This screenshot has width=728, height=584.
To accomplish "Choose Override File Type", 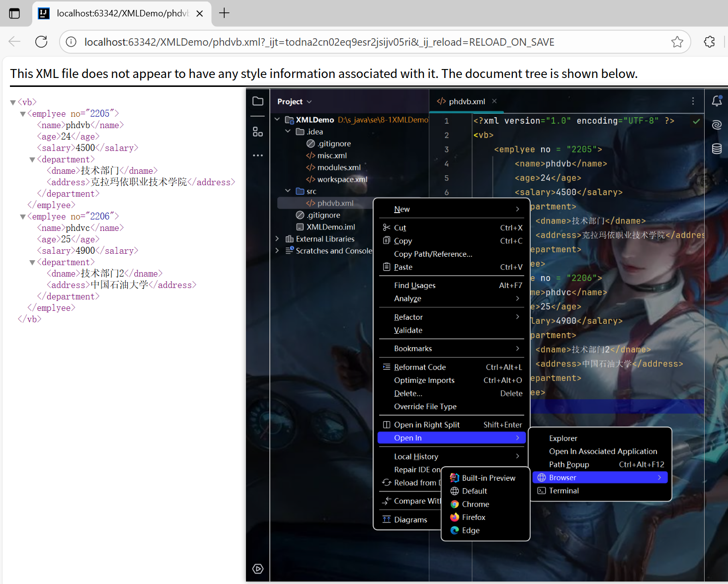I will click(451, 406).
